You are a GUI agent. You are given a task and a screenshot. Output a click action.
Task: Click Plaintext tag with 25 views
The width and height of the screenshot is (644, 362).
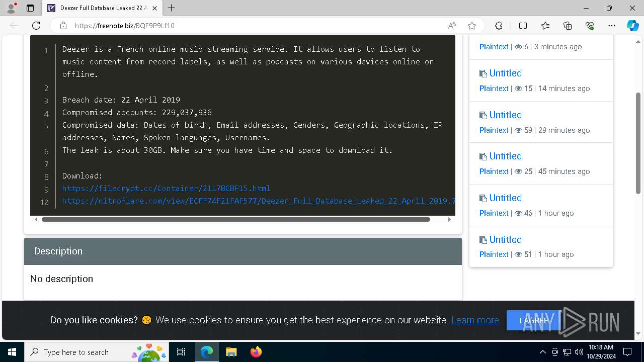(494, 171)
